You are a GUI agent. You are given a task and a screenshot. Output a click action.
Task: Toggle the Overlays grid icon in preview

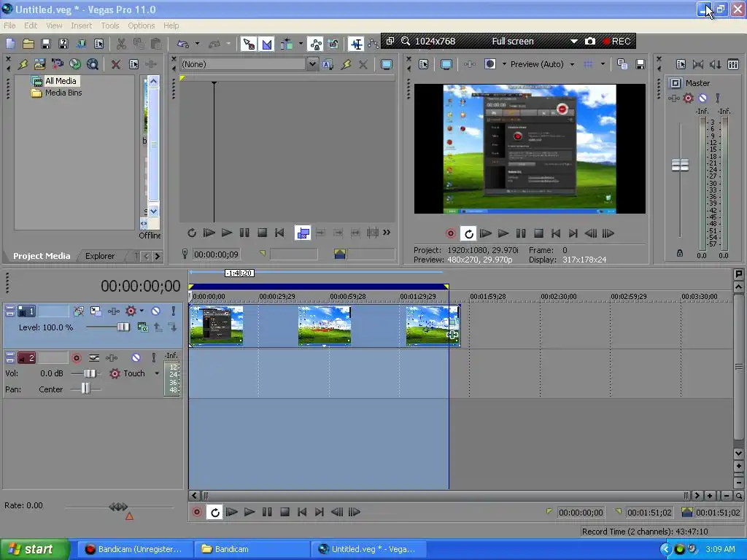[589, 64]
